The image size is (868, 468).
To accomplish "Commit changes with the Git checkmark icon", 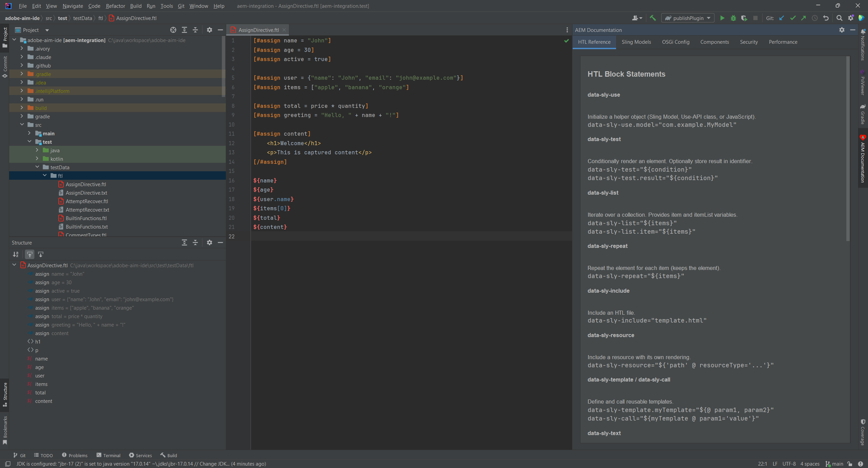I will coord(793,18).
